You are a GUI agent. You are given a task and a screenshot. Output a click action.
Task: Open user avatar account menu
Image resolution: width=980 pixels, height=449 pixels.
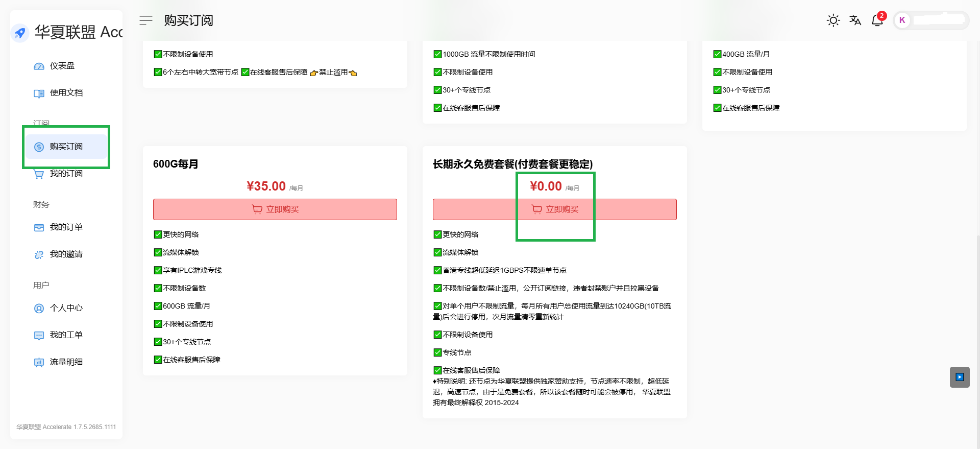(902, 20)
